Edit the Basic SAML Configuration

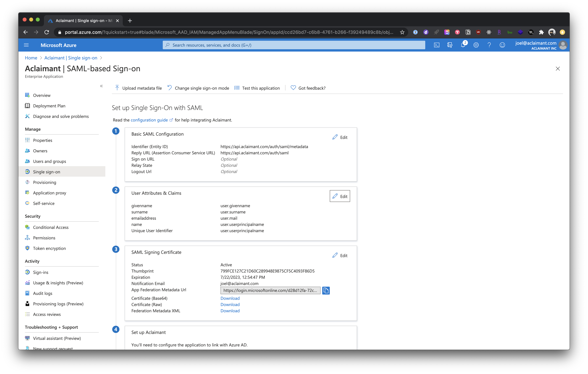(340, 137)
